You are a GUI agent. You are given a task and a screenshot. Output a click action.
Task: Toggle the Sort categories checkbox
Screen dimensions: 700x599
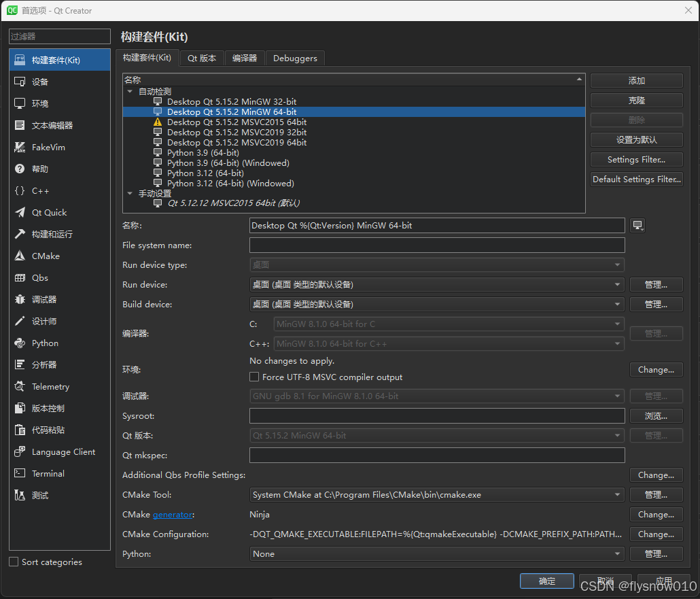(14, 562)
